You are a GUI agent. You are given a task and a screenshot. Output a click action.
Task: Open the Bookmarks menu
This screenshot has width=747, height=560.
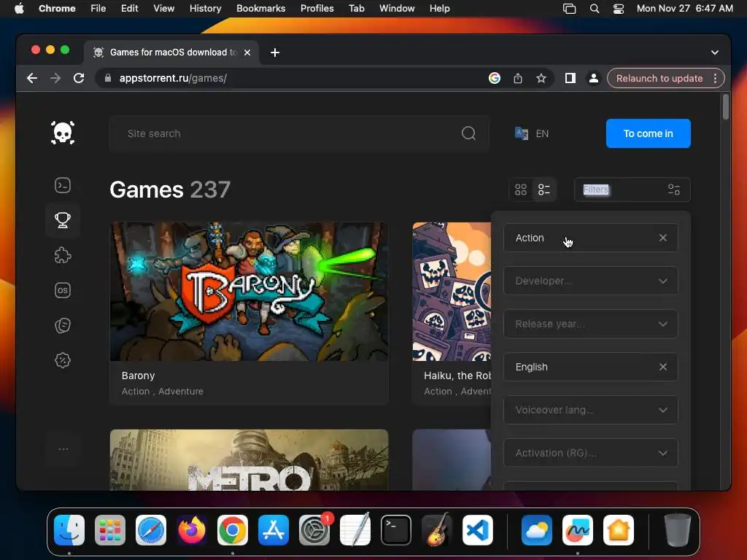[x=260, y=9]
